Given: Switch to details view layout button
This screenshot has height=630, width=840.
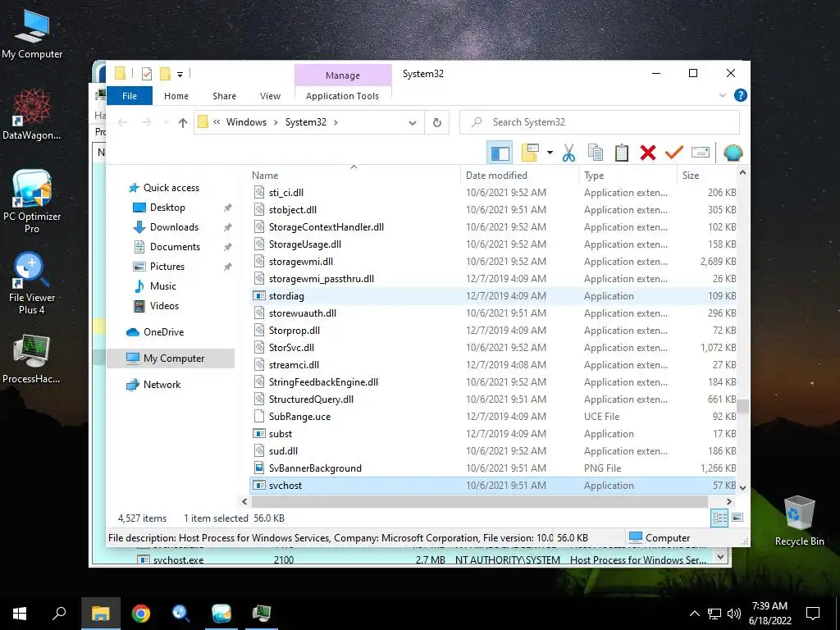Looking at the screenshot, I should click(x=719, y=518).
